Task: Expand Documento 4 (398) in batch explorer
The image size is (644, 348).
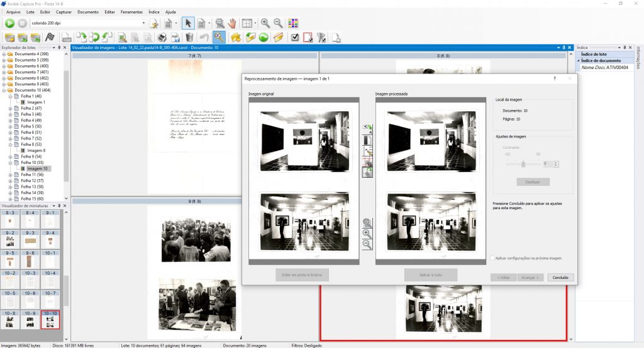Action: (4, 54)
